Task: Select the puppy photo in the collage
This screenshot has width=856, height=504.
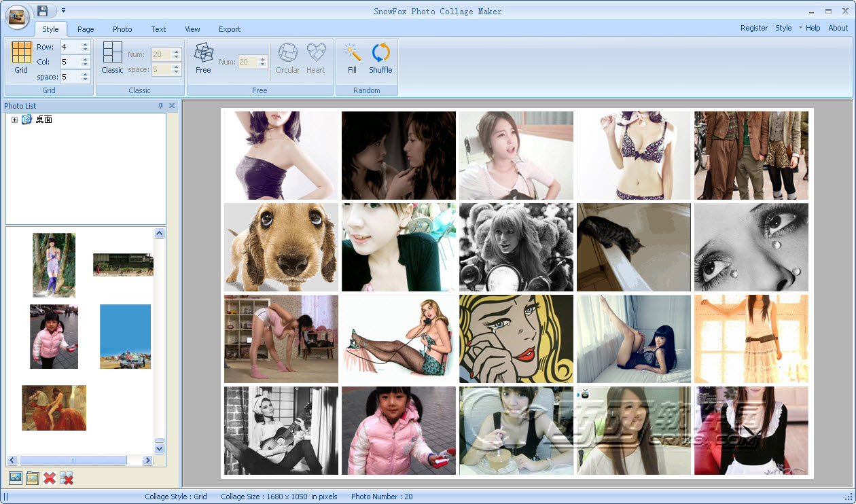Action: (281, 247)
